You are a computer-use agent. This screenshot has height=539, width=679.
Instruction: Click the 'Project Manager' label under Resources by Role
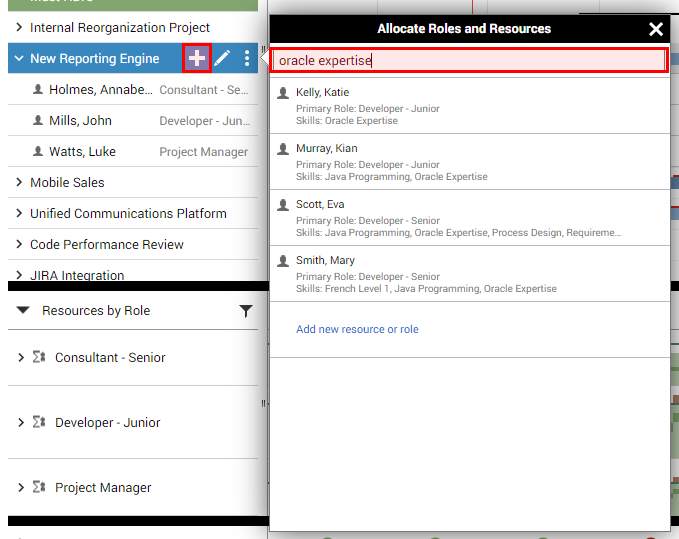(x=103, y=488)
